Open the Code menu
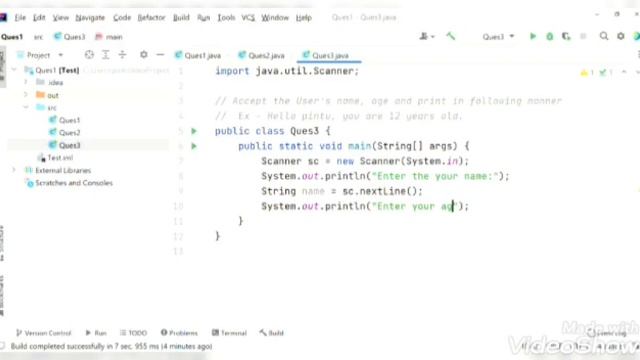Image resolution: width=640 pixels, height=360 pixels. coord(122,18)
